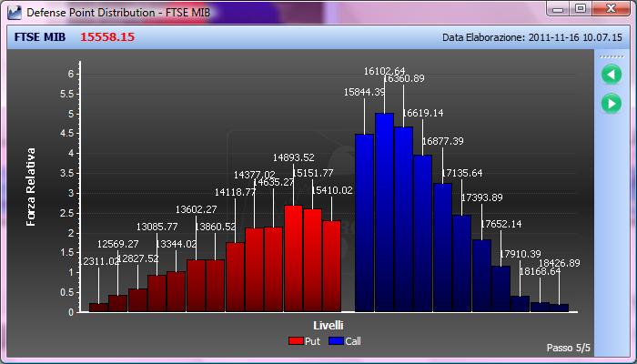Image resolution: width=637 pixels, height=364 pixels.
Task: Maximize the Defense Point Distribution window
Action: tap(581, 9)
